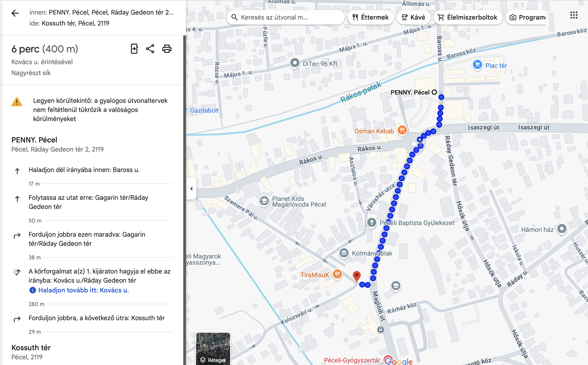Click the TiraMisuK restaurant marker
The height and width of the screenshot is (365, 588).
click(x=337, y=274)
